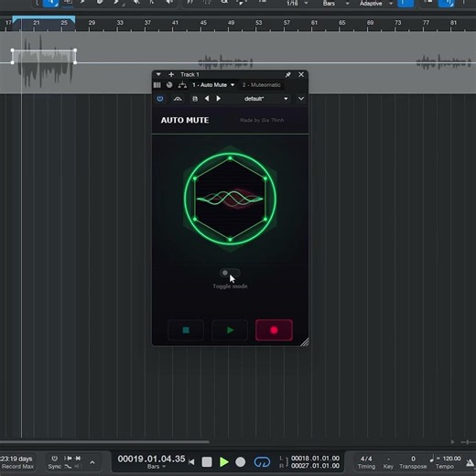
Task: Click the loop start value 00018.01.01.00
Action: (315, 459)
